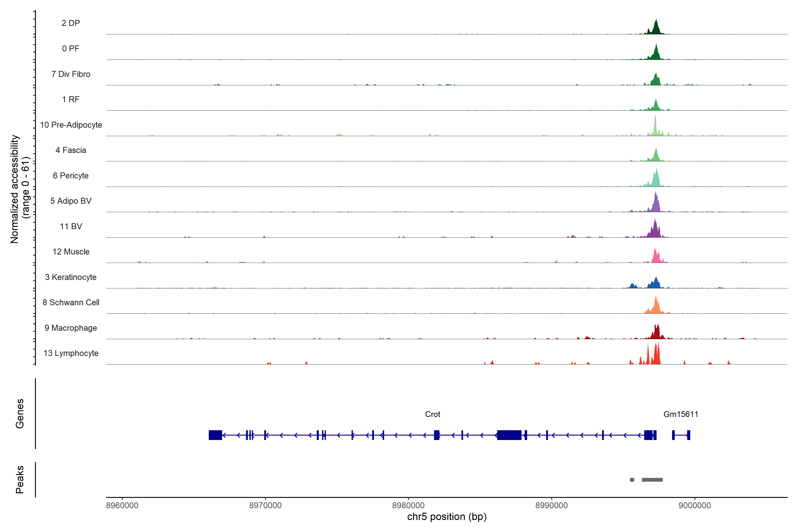Click the 2 DP track label

(70, 23)
